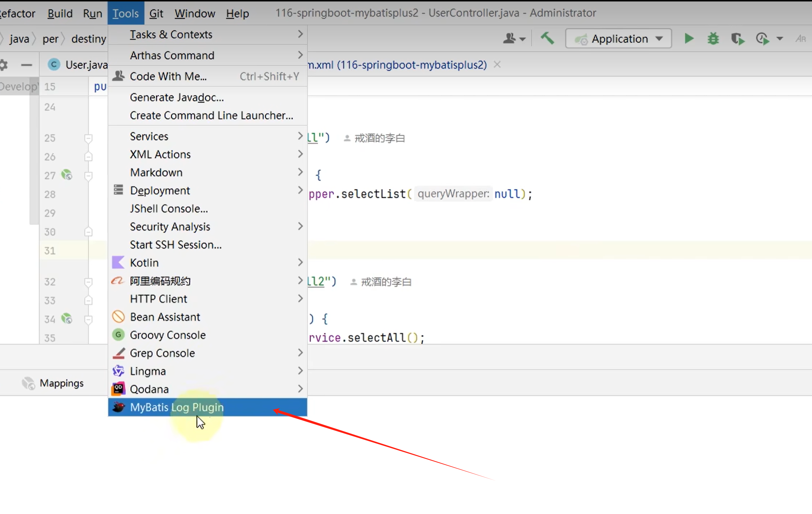Toggle code fold marker at line 30
812x514 pixels.
tap(88, 232)
